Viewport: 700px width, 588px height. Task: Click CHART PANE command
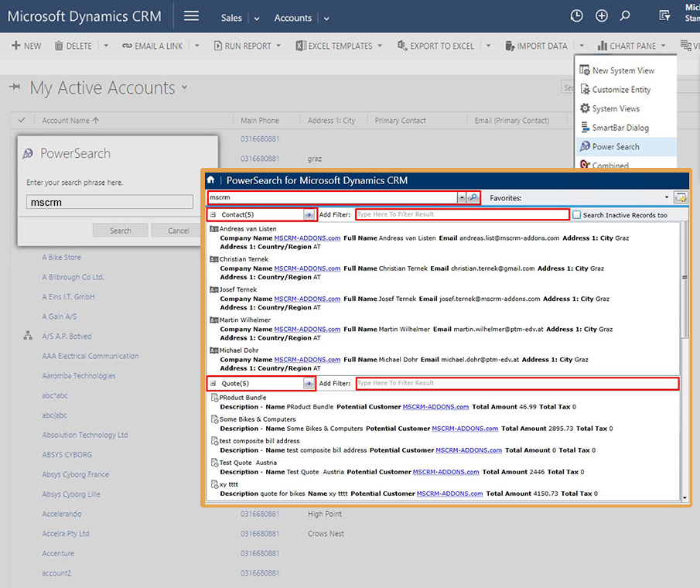pyautogui.click(x=632, y=46)
